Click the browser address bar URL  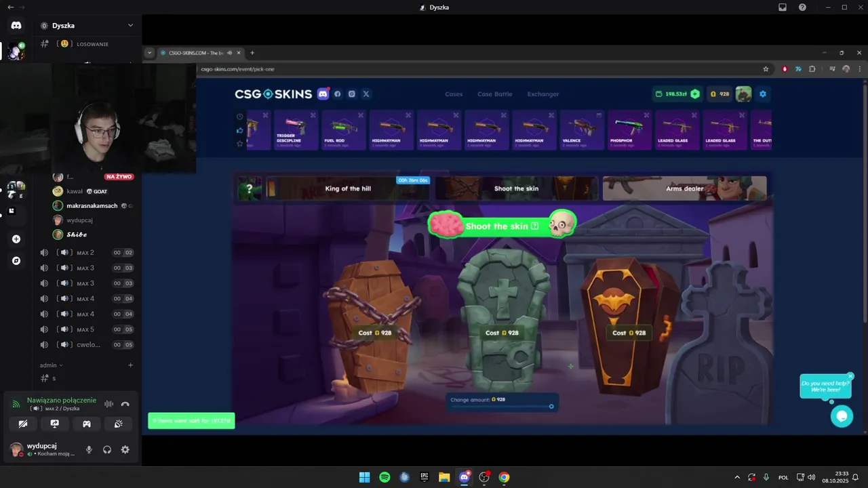237,68
